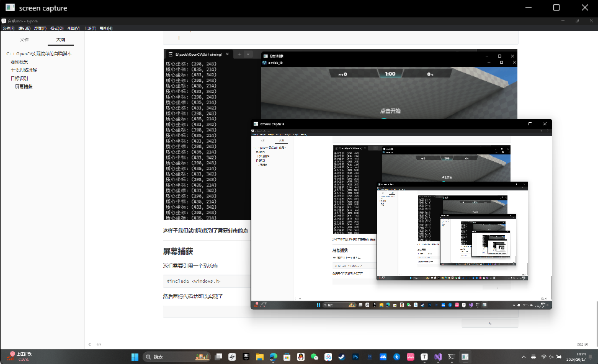
Task: Open the Windows Start menu in taskbar
Action: (135, 357)
